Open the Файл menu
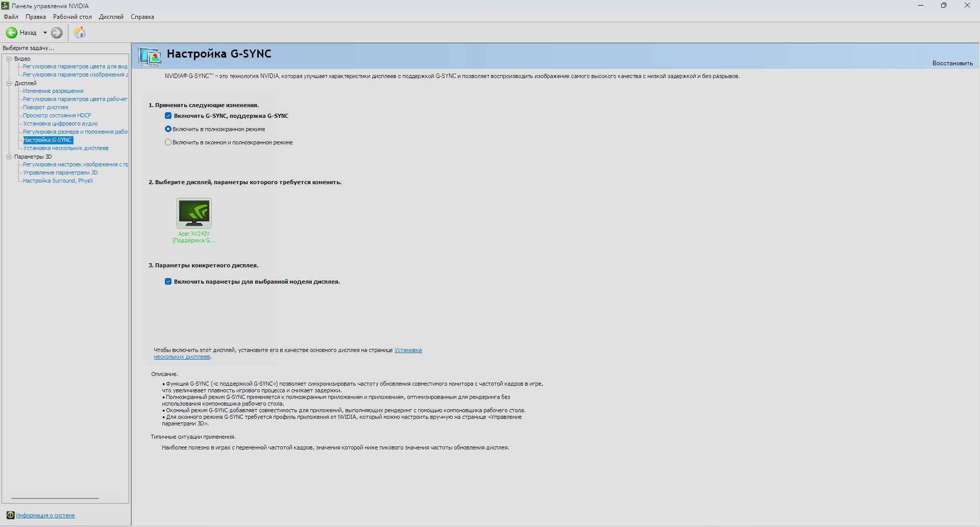This screenshot has width=980, height=527. point(11,17)
